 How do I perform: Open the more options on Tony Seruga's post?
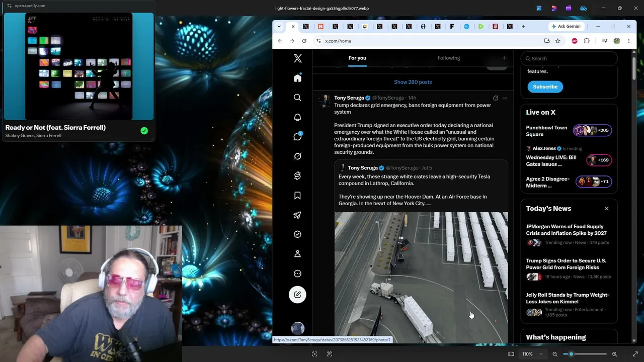[505, 98]
